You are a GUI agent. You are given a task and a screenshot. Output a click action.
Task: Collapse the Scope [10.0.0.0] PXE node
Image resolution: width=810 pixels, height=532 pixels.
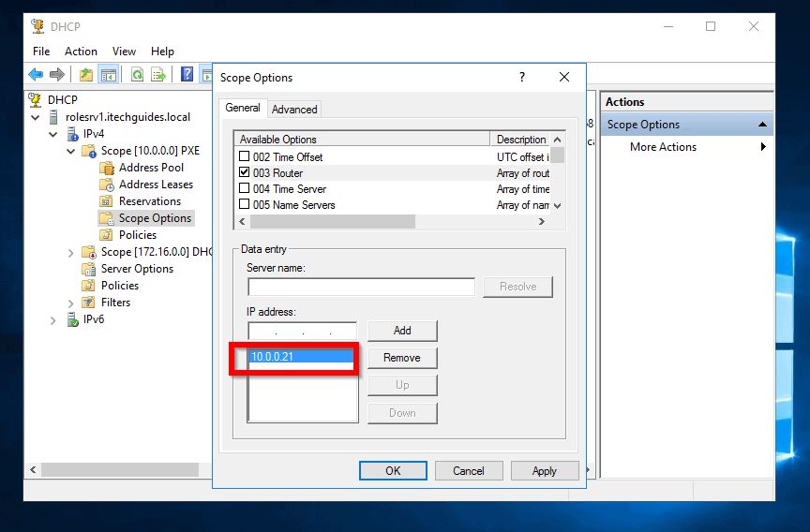[70, 152]
